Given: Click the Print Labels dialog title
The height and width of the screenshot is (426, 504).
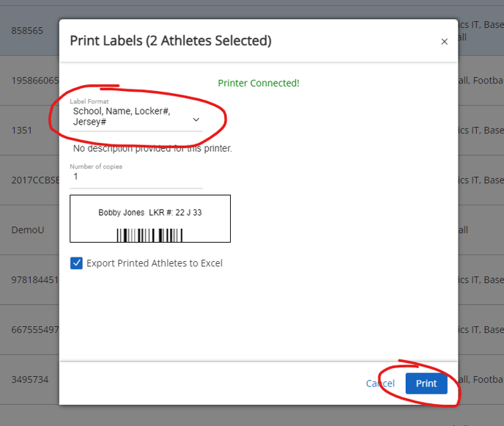Looking at the screenshot, I should (171, 41).
